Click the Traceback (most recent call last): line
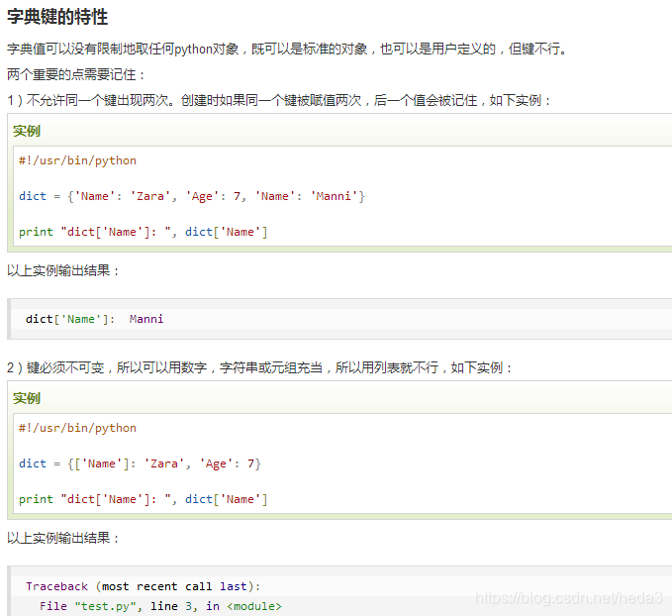Viewport: 672px width, 616px height. pos(144,586)
